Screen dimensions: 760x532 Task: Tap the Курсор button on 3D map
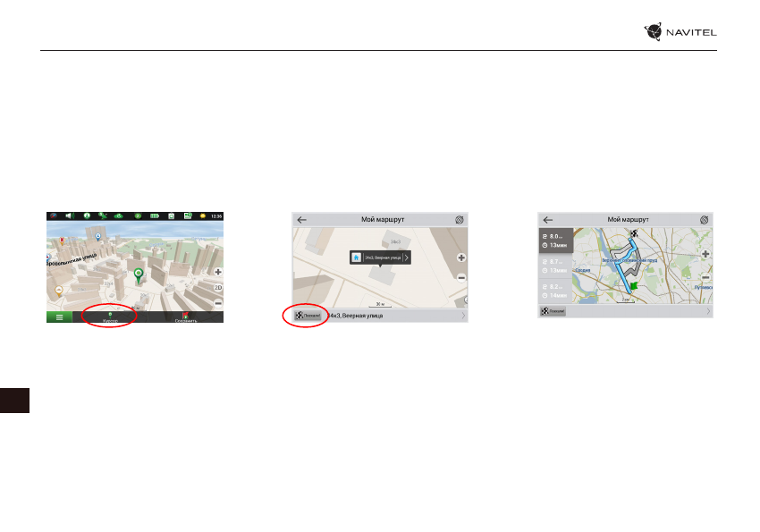click(x=110, y=317)
